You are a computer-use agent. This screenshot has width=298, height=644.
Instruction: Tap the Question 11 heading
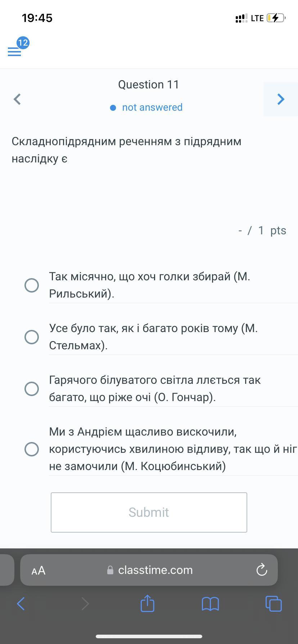click(149, 84)
